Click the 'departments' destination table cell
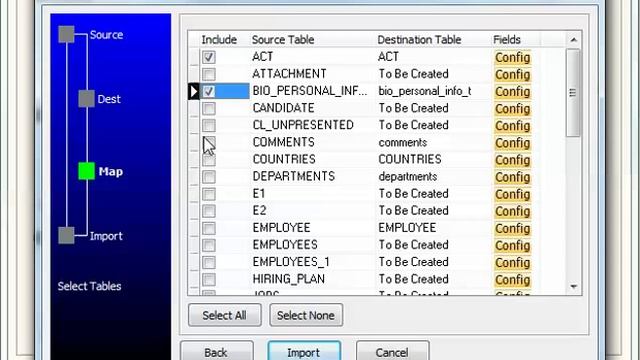Viewport: 640px width, 360px height. pos(433,176)
